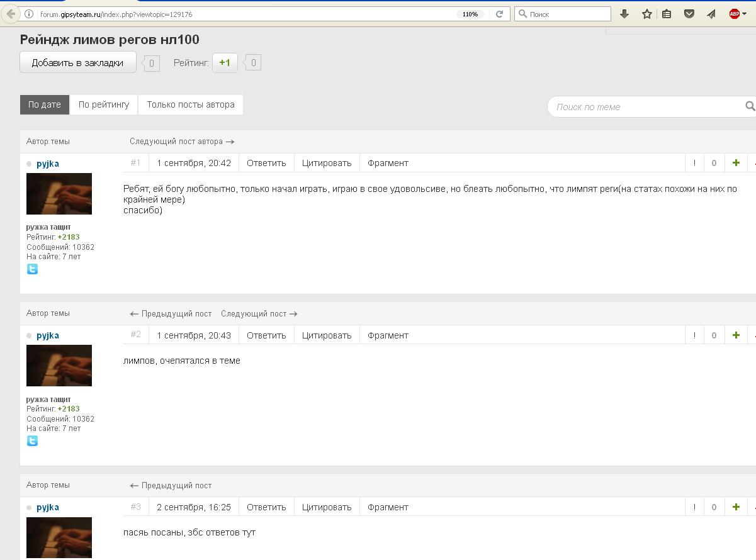The width and height of the screenshot is (756, 560).
Task: Go back using browser back arrow
Action: (9, 14)
